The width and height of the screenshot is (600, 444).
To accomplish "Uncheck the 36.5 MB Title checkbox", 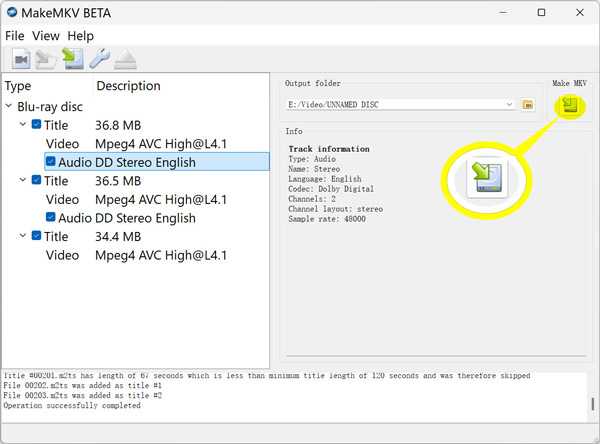I will tap(36, 180).
